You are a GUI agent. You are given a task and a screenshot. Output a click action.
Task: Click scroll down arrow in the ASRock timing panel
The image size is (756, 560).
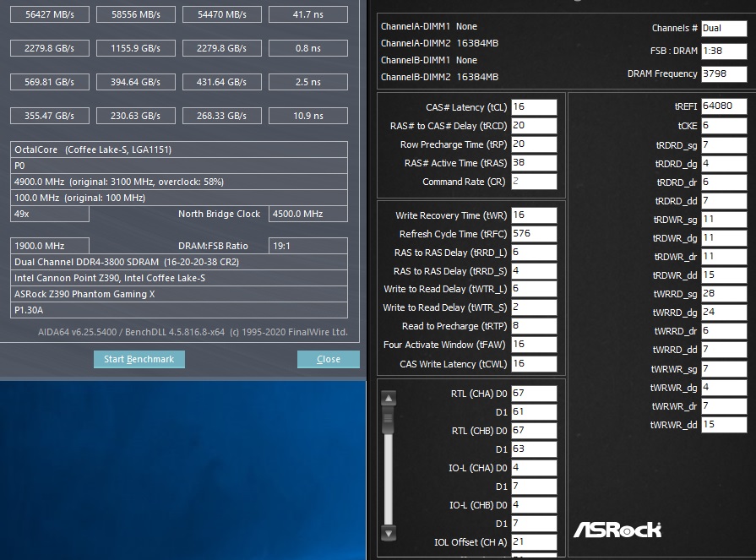[388, 532]
